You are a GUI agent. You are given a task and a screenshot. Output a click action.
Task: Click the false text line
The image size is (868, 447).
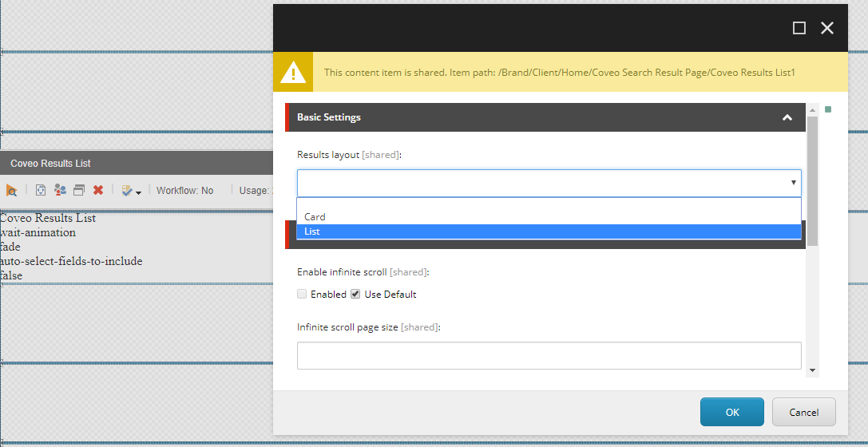[11, 275]
